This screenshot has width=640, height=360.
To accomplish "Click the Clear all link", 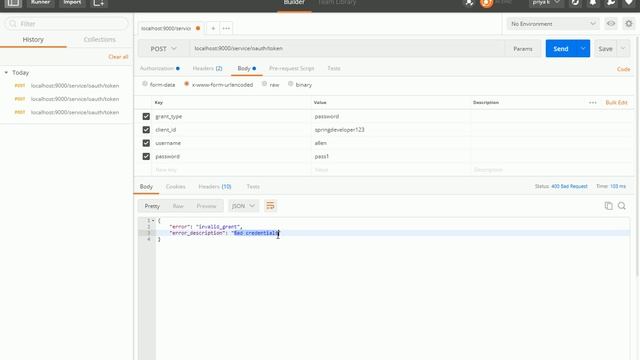I will pyautogui.click(x=118, y=57).
